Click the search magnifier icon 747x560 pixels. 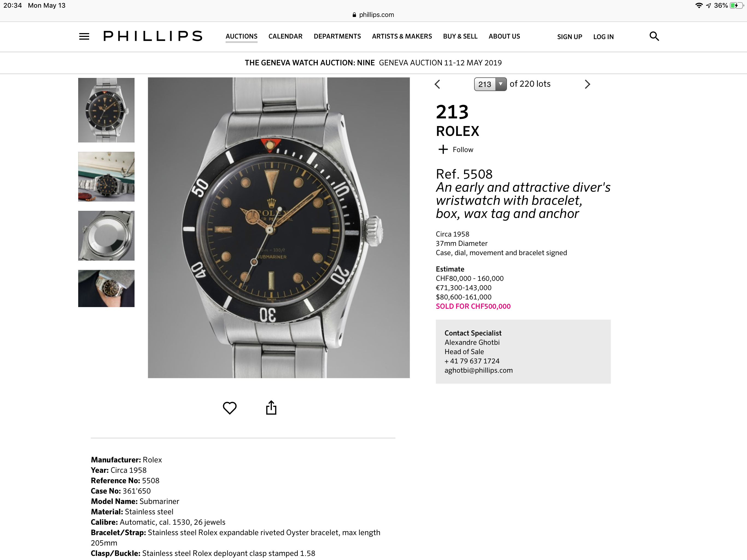pos(654,36)
